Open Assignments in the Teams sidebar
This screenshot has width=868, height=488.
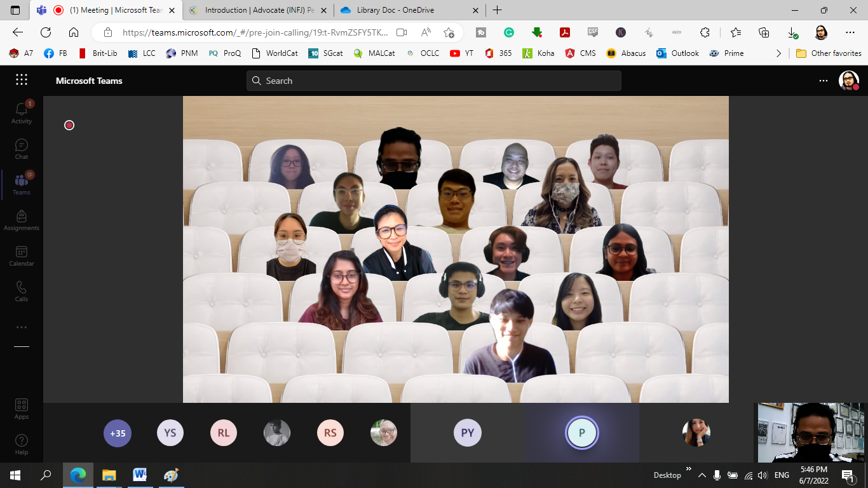(x=22, y=220)
